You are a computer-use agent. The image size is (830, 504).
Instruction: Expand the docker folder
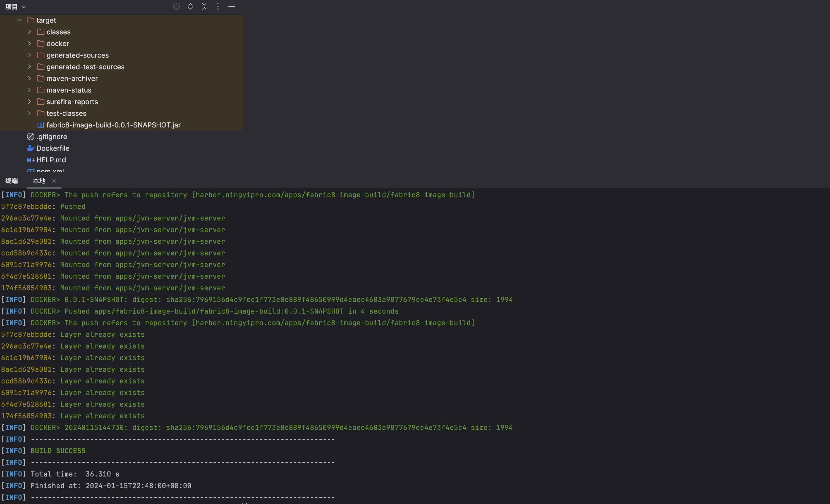[x=29, y=43]
